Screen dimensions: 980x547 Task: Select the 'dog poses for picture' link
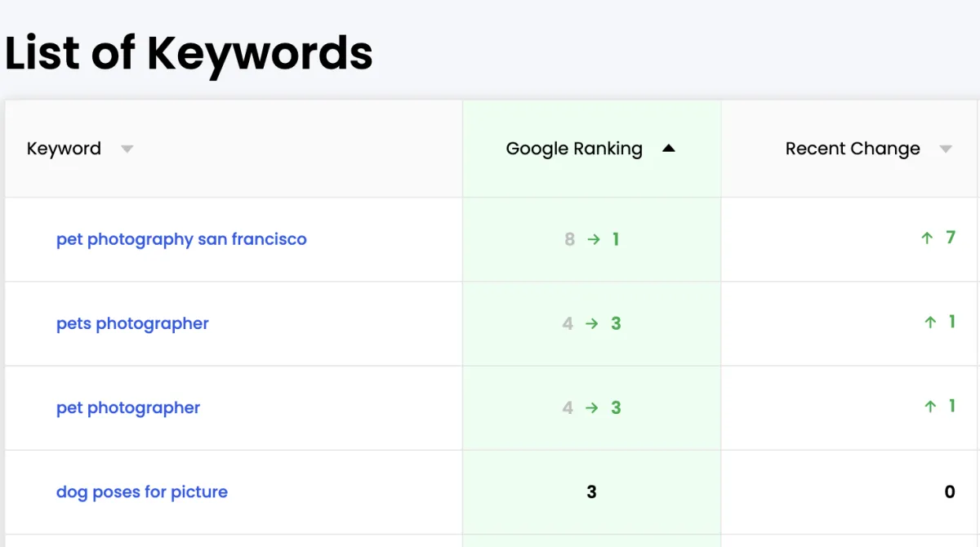click(x=142, y=491)
